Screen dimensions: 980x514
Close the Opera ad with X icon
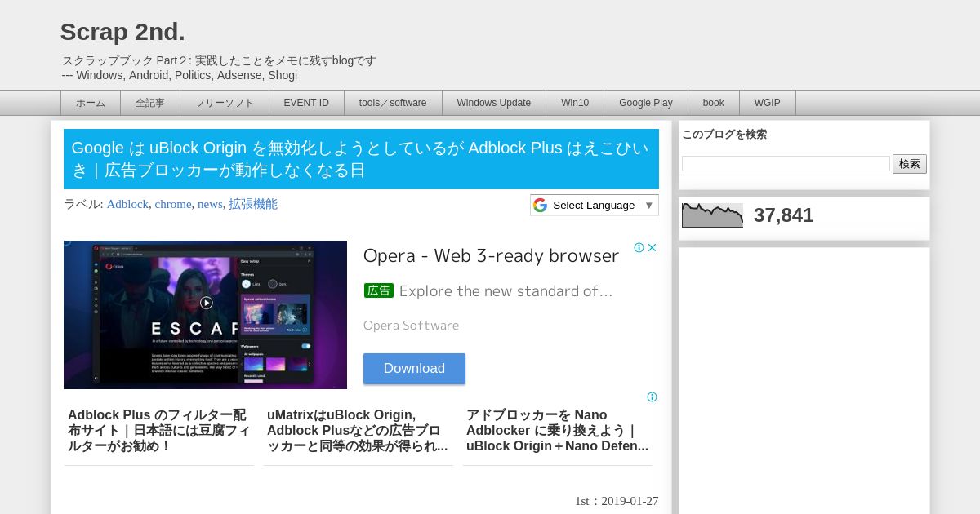tap(653, 247)
